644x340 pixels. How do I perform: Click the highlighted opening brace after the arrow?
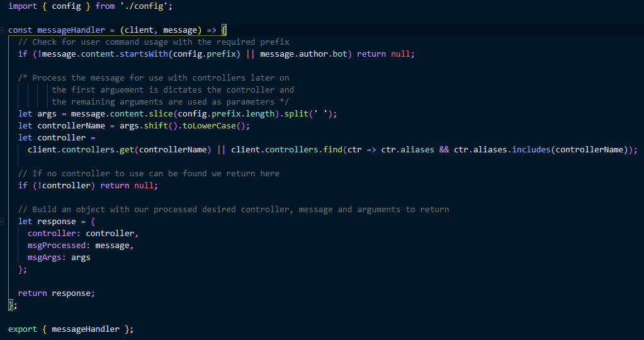224,30
